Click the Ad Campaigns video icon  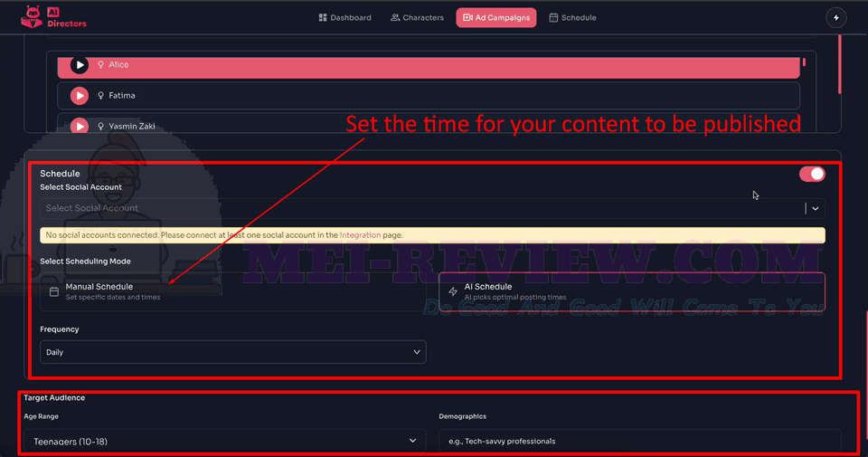coord(467,18)
